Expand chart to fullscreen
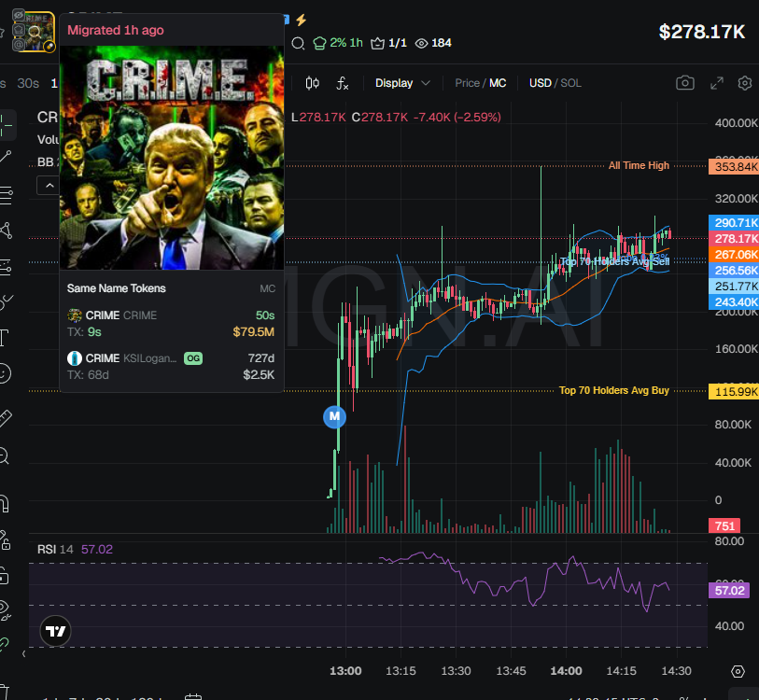Image resolution: width=759 pixels, height=700 pixels. pos(717,83)
